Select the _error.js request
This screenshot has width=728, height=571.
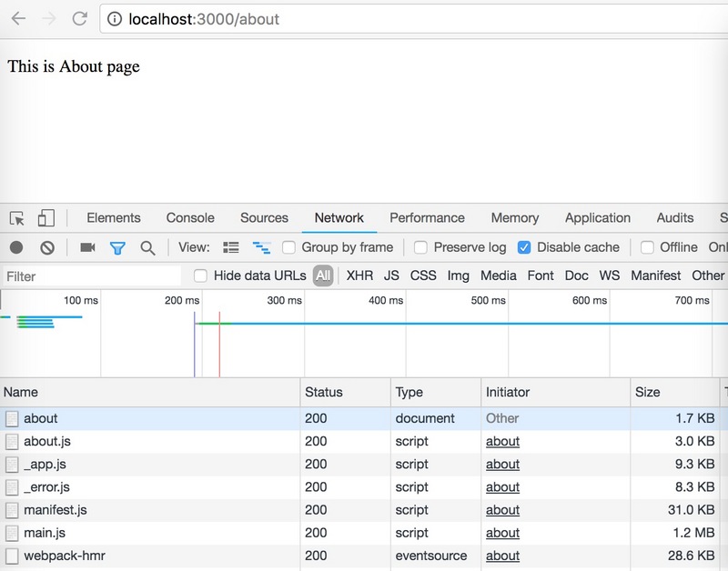[364, 487]
